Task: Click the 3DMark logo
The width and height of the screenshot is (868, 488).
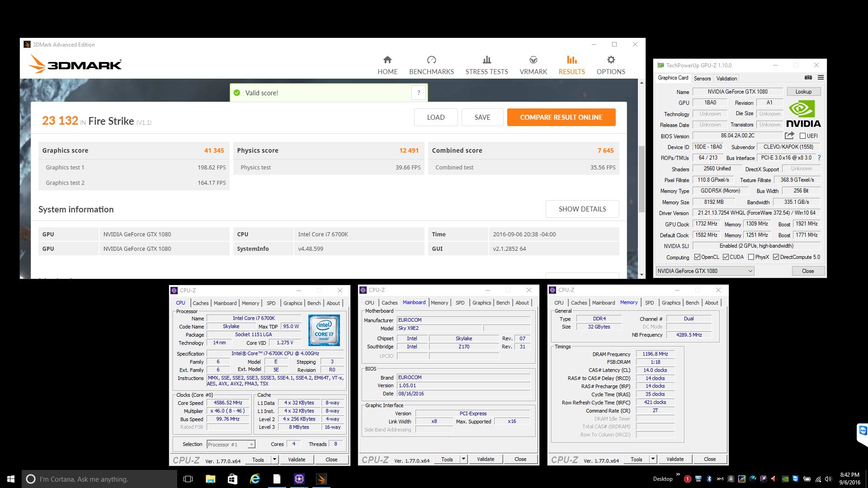Action: 75,64
